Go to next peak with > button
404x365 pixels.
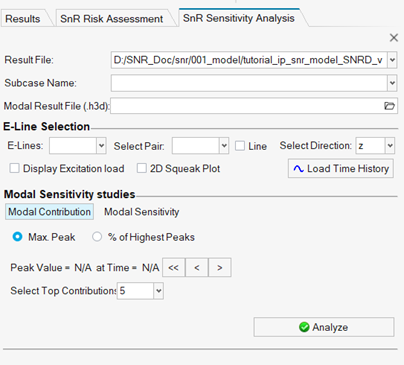(x=220, y=267)
